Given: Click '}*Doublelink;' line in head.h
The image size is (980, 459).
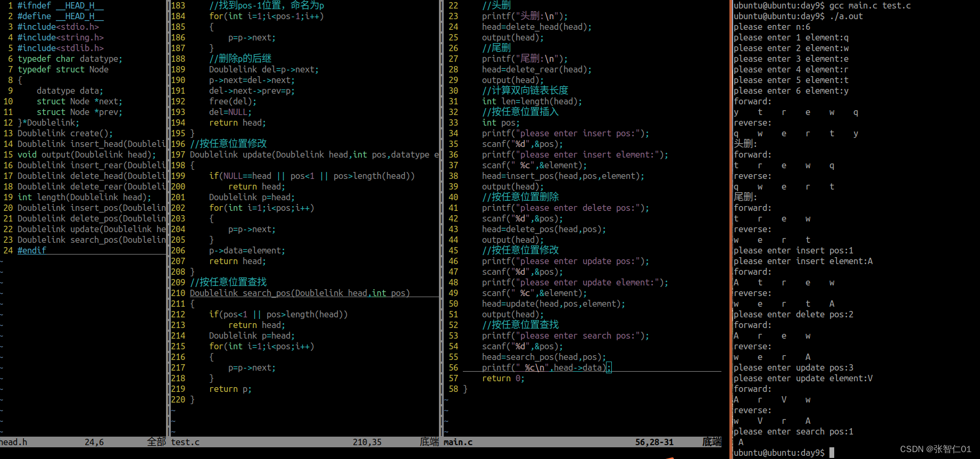Looking at the screenshot, I should point(48,122).
